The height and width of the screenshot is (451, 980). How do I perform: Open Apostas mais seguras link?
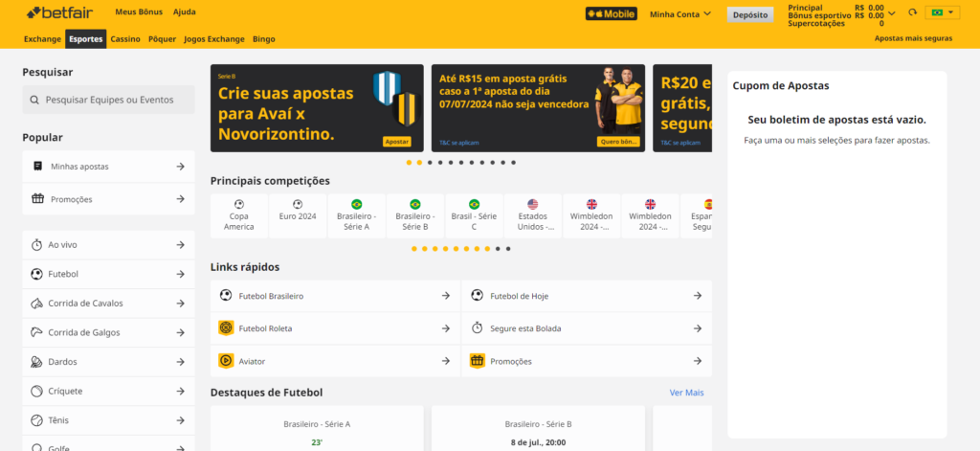click(913, 38)
